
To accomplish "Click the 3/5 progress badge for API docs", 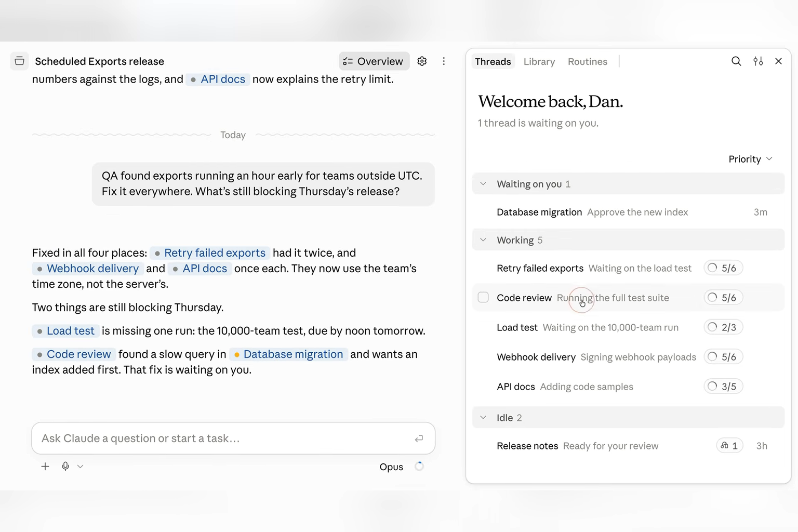I will [723, 387].
